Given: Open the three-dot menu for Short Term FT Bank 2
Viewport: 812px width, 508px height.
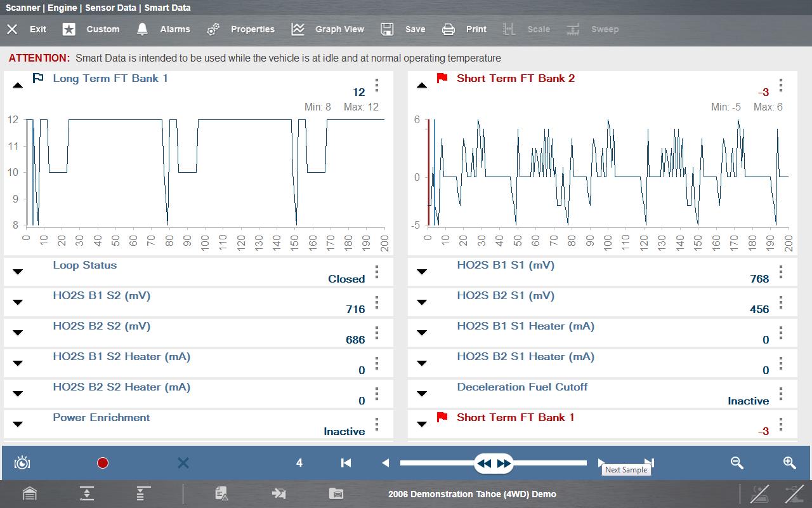Looking at the screenshot, I should tap(781, 85).
